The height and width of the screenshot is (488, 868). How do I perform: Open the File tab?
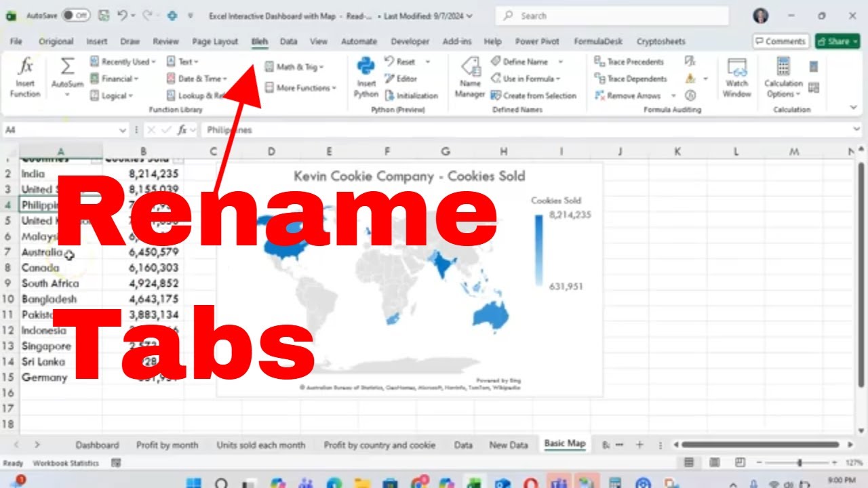(16, 41)
